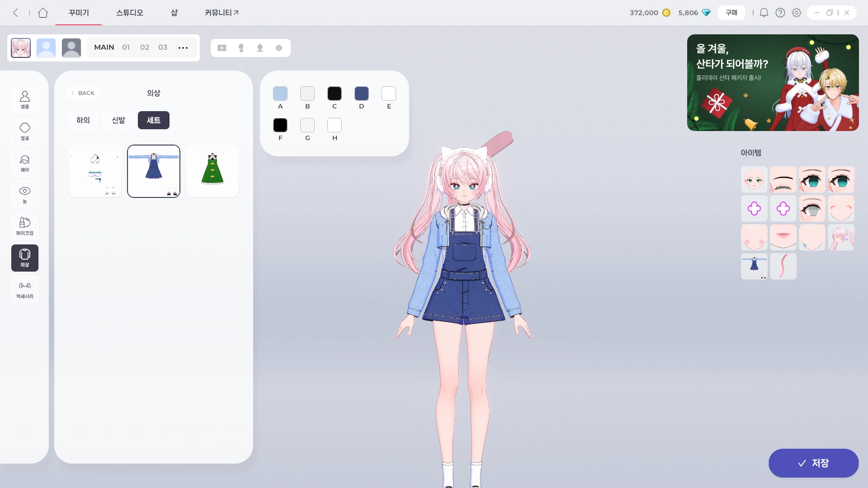This screenshot has width=868, height=488.
Task: Select the 하의 (bottoms) filter
Action: (83, 120)
